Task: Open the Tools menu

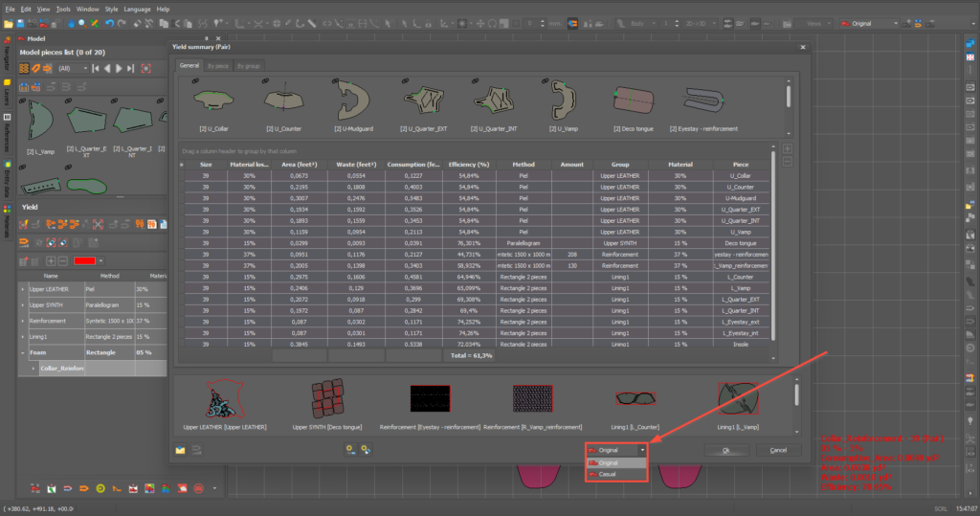Action: (63, 9)
